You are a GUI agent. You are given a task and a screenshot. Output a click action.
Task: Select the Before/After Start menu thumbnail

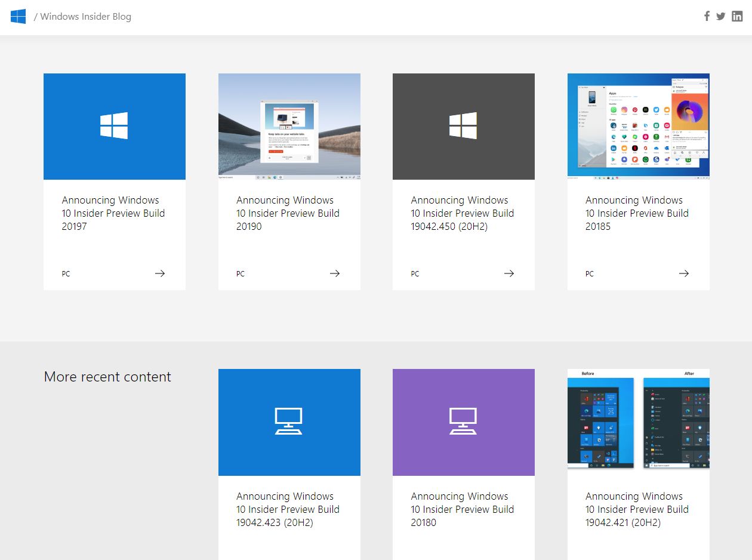pyautogui.click(x=639, y=422)
